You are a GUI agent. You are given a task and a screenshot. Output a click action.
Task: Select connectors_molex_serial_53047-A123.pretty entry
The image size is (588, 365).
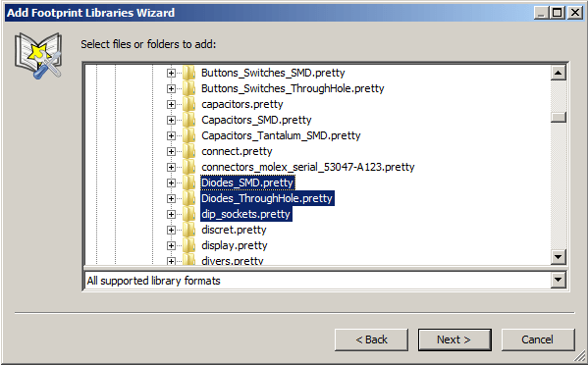(308, 167)
